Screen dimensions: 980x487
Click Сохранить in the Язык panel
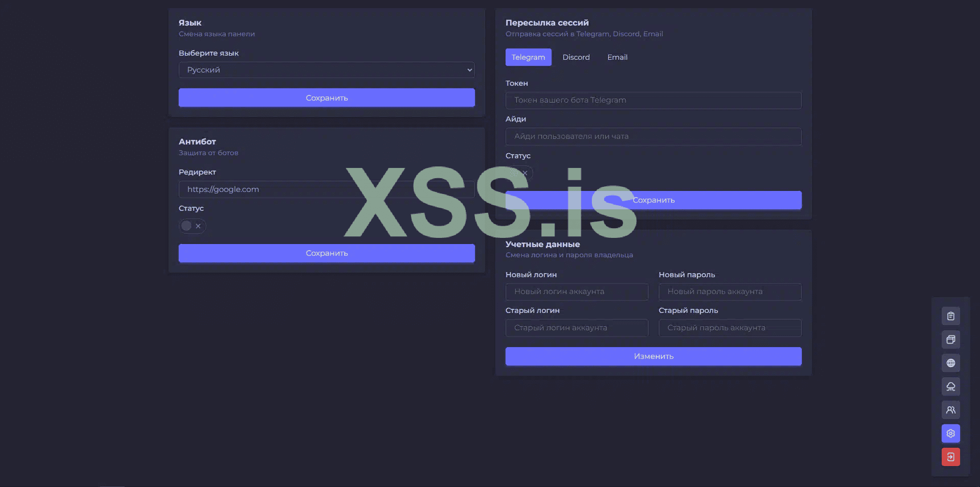pyautogui.click(x=327, y=98)
